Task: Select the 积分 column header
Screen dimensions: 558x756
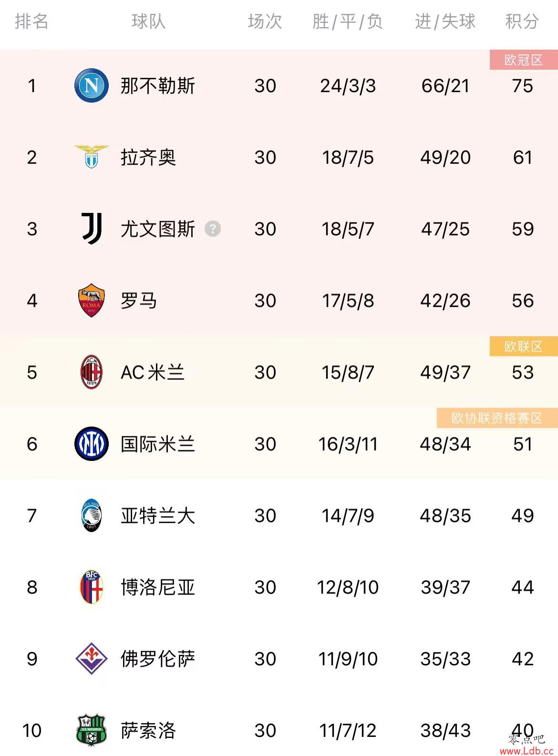Action: 522,21
